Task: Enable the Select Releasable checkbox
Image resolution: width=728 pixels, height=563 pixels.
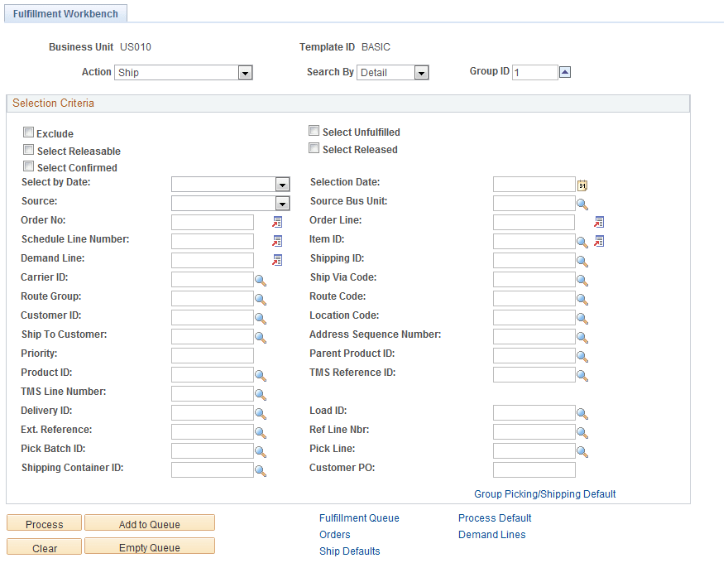Action: coord(28,149)
